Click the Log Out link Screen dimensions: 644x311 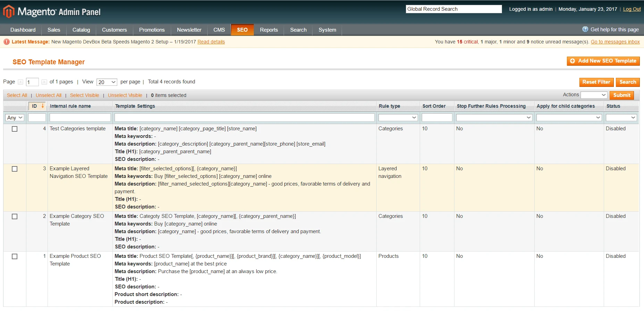pos(632,9)
